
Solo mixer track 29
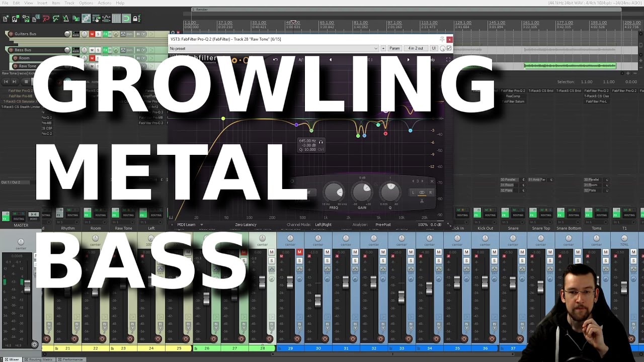pyautogui.click(x=299, y=260)
